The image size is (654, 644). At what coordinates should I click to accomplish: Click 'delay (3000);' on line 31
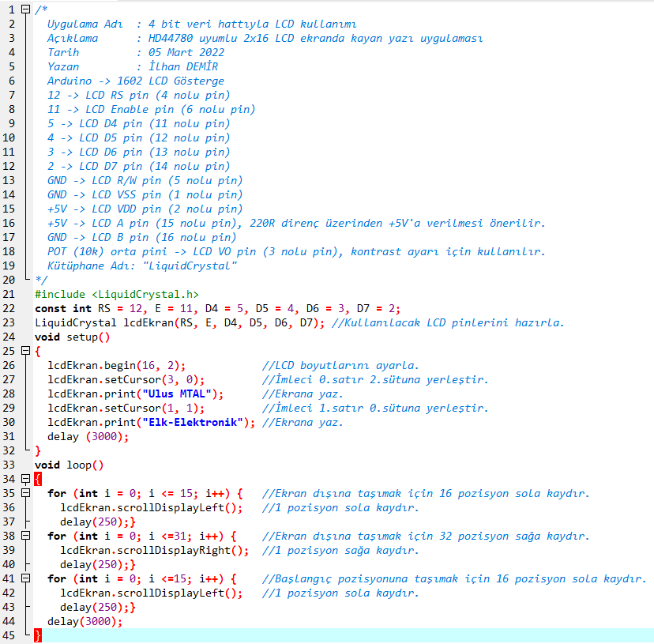(x=88, y=436)
